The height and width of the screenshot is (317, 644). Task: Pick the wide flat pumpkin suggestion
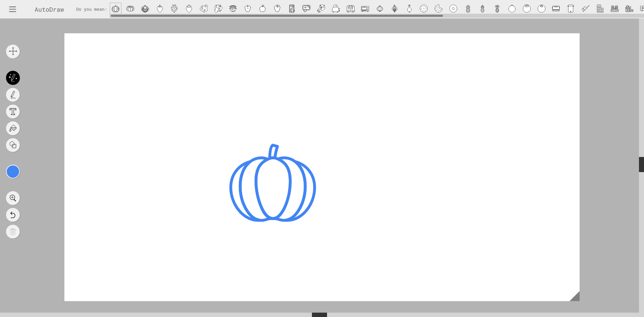click(130, 9)
